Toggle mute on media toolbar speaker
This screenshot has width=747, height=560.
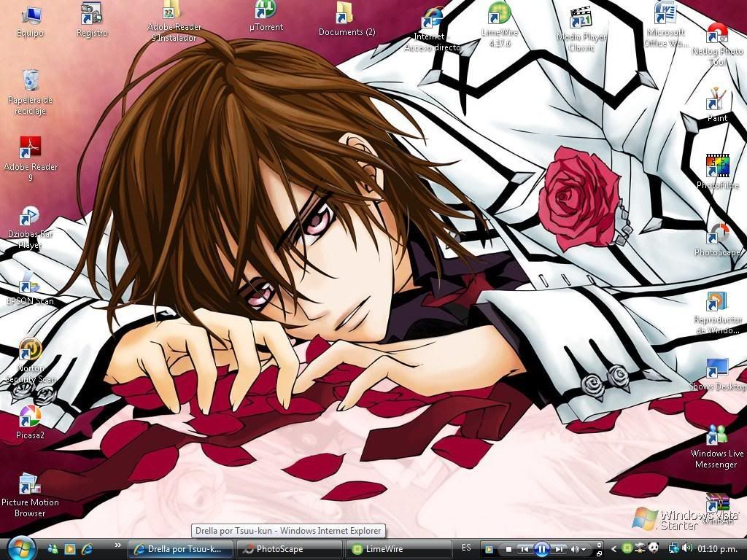point(575,550)
